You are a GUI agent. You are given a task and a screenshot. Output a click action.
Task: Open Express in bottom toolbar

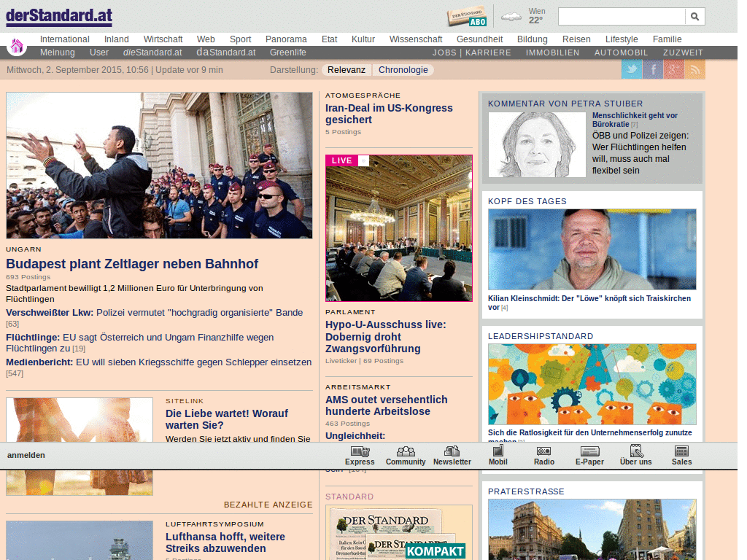coord(360,456)
